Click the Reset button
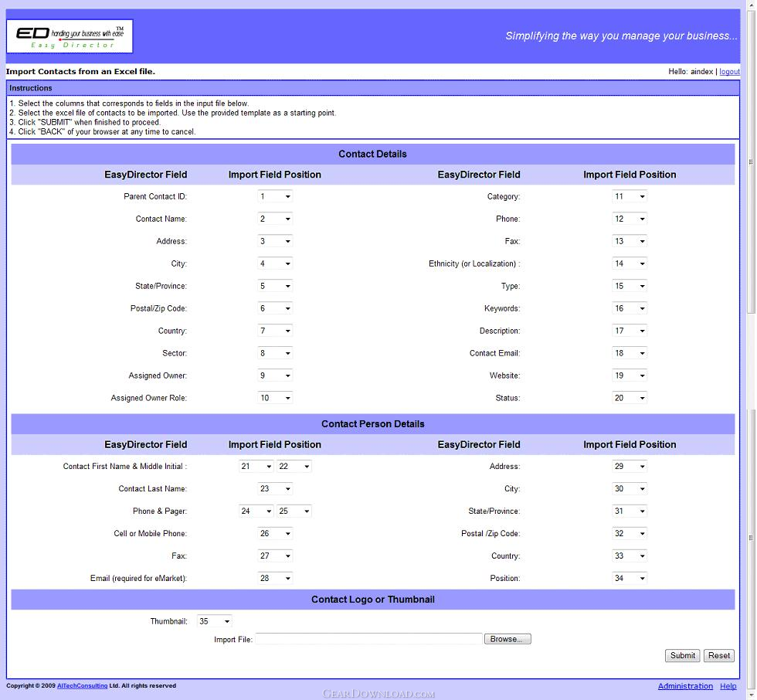Image resolution: width=757 pixels, height=700 pixels. click(x=719, y=656)
